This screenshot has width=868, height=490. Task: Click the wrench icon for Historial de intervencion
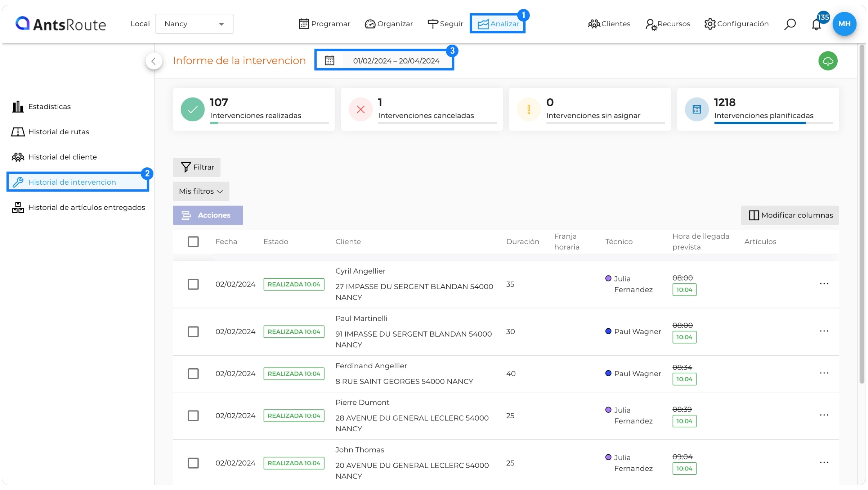[x=18, y=182]
